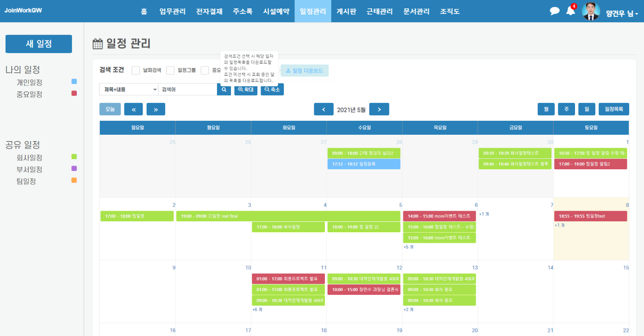Click the green 회사일정 color swatch

coord(74,157)
